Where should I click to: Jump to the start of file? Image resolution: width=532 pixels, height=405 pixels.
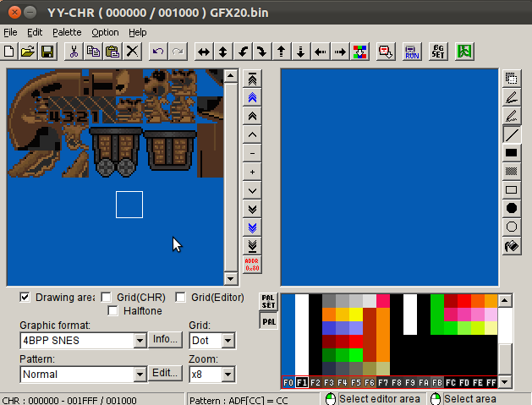tap(252, 79)
